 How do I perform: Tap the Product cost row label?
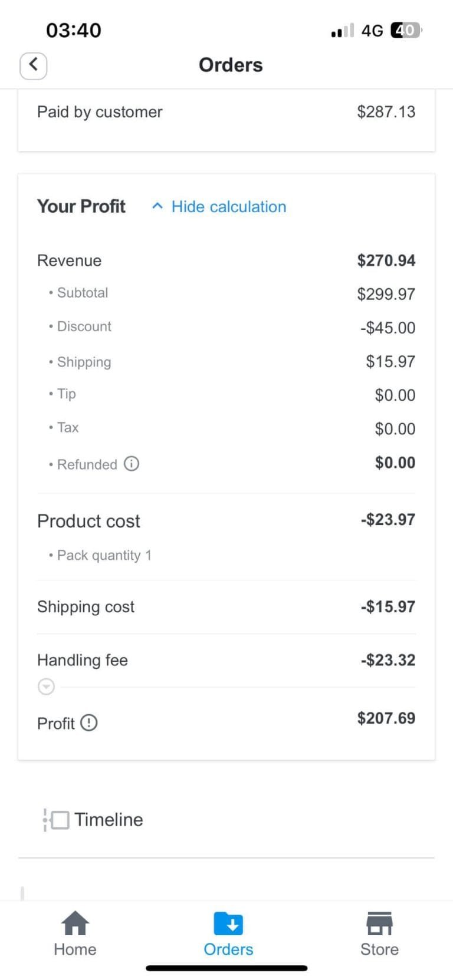(88, 521)
